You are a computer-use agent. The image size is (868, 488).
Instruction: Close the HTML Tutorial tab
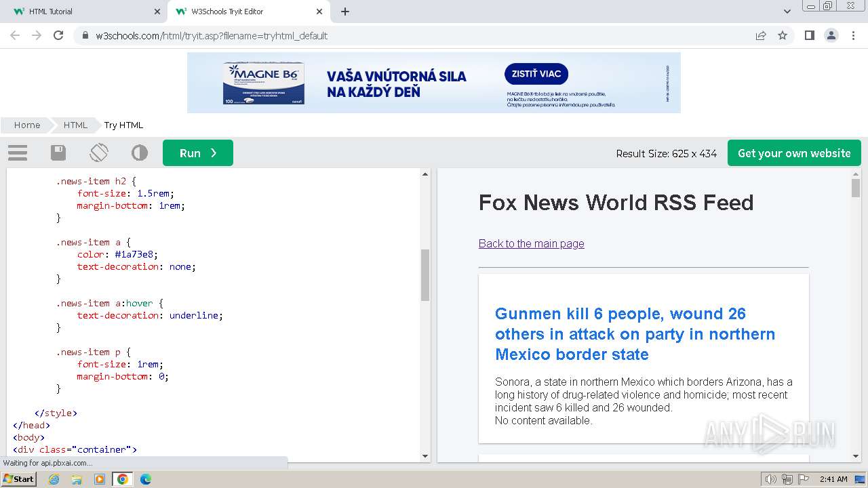tap(157, 12)
